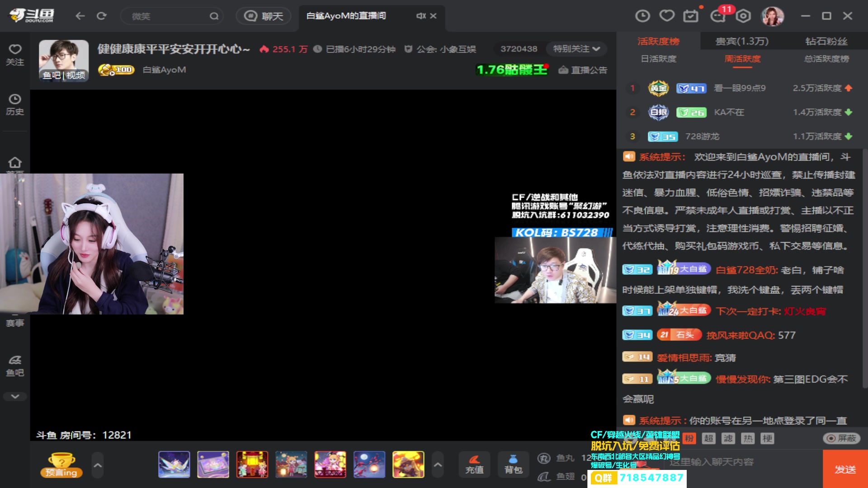Open messages with 11 notifications
Screen dimensions: 868x488
point(719,15)
